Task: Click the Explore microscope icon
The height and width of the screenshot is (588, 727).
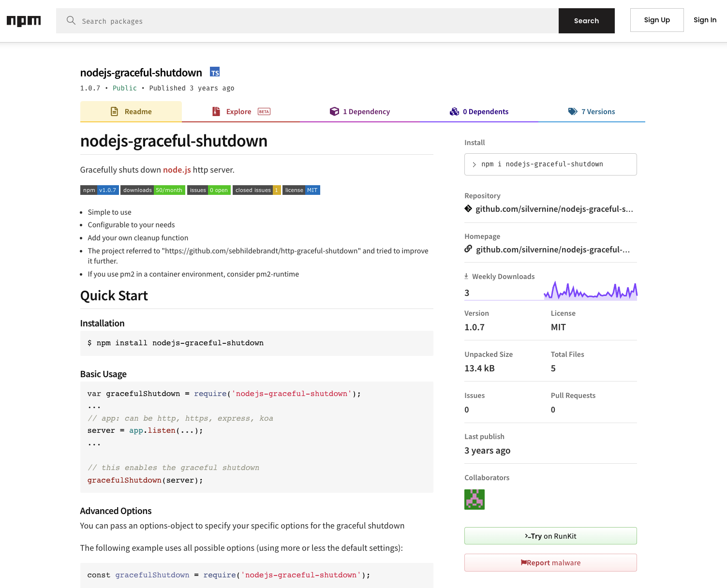Action: click(216, 111)
